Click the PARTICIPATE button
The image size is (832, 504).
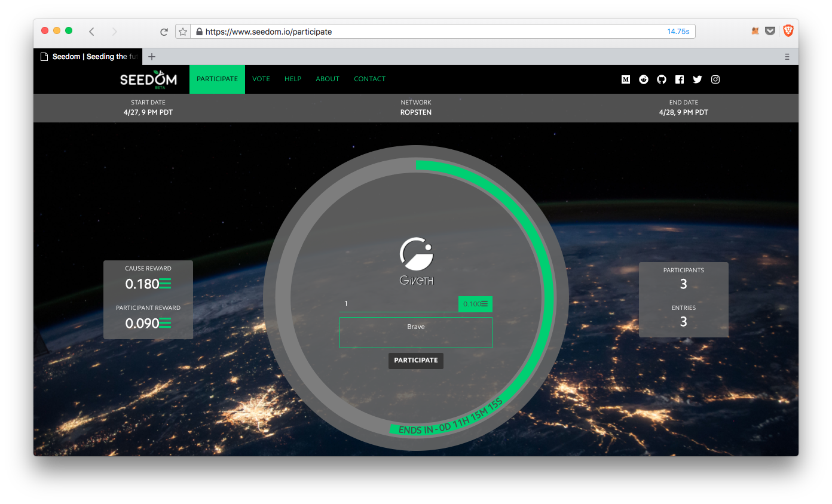(x=416, y=361)
